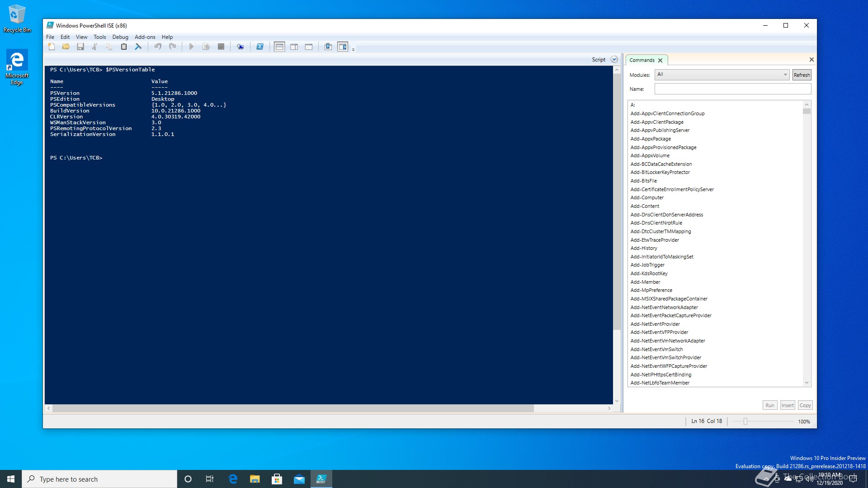
Task: Show script pane on the right layout
Action: (294, 47)
